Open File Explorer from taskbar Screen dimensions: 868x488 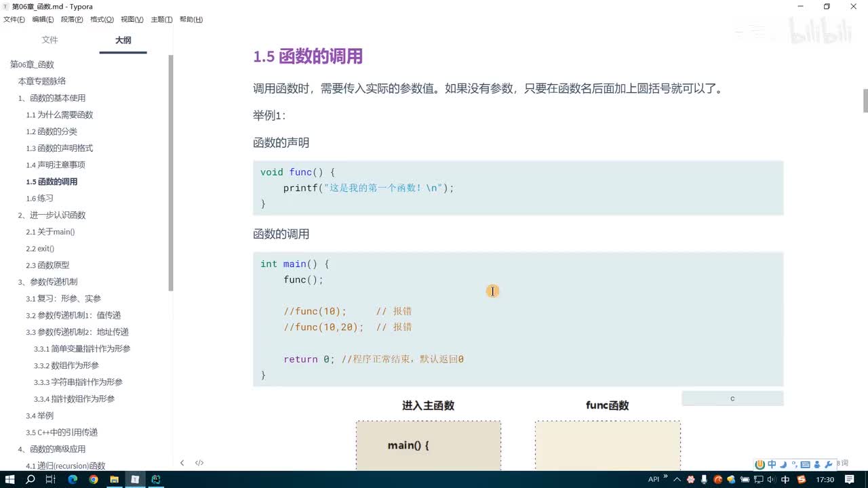pos(114,479)
